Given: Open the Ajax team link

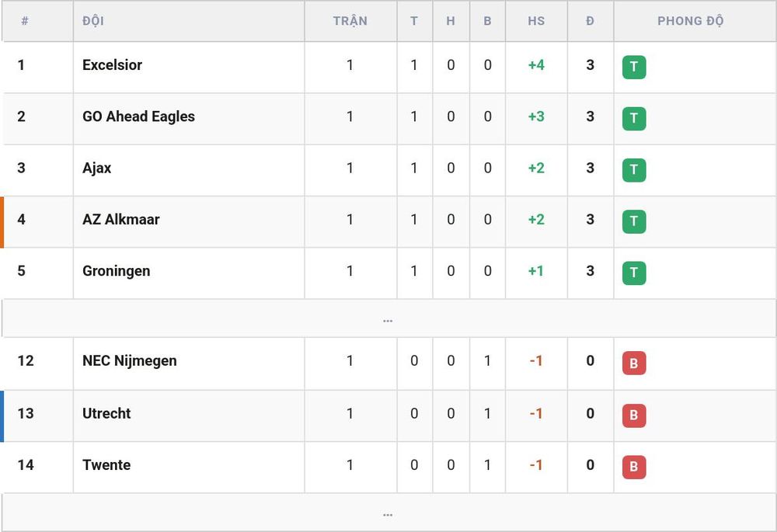Looking at the screenshot, I should (x=96, y=168).
